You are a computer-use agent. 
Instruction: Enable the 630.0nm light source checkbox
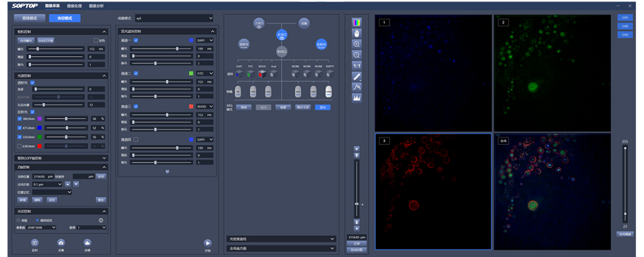pyautogui.click(x=19, y=146)
